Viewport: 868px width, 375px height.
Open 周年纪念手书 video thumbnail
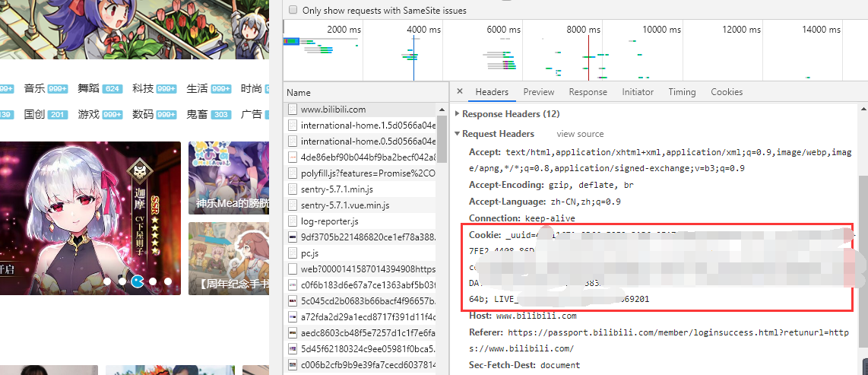tap(229, 258)
